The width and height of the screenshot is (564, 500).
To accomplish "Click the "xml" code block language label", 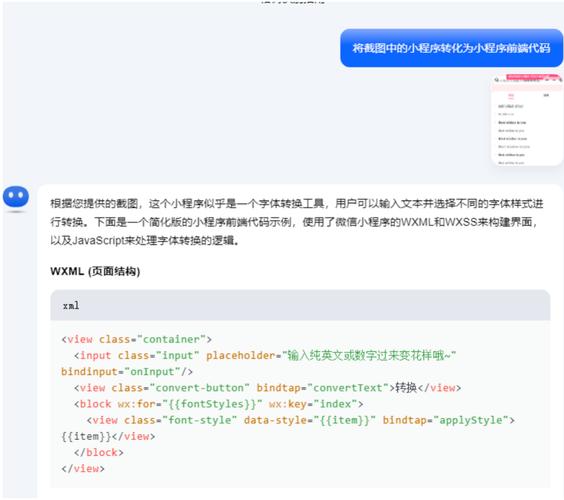I will (x=71, y=305).
